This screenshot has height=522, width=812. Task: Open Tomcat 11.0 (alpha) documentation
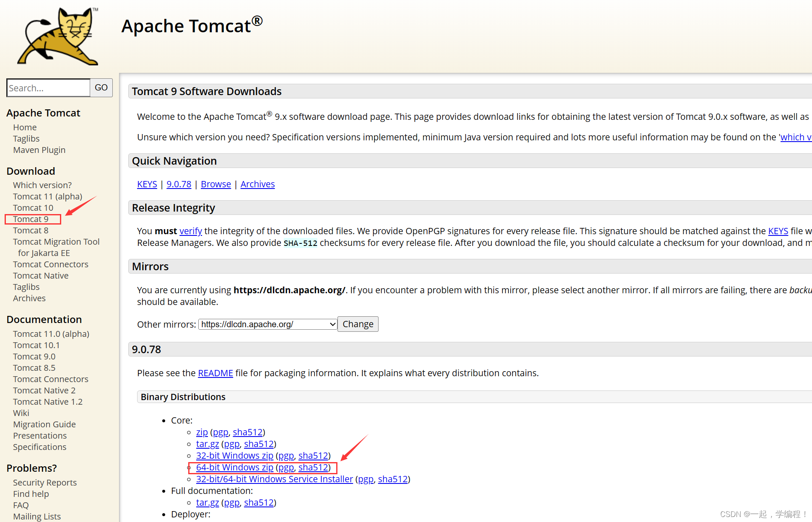[51, 333]
